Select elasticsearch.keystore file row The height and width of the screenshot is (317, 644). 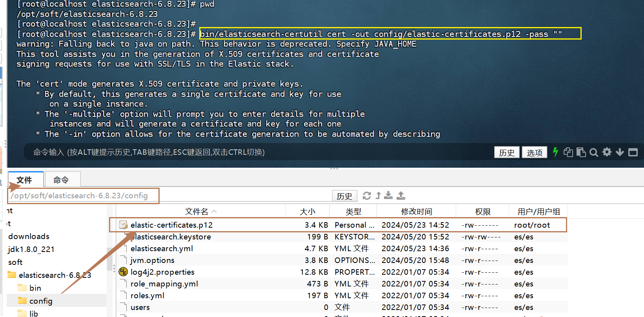click(x=341, y=237)
